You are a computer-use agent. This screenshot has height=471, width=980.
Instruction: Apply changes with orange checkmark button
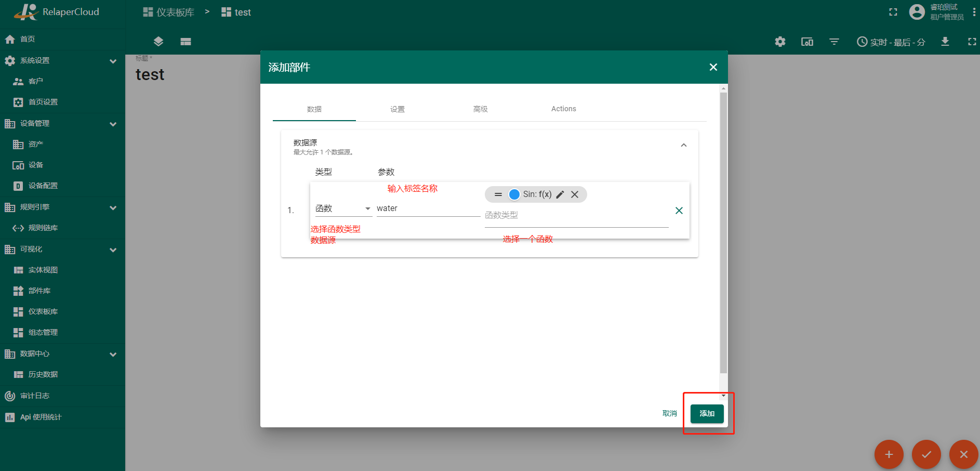926,454
